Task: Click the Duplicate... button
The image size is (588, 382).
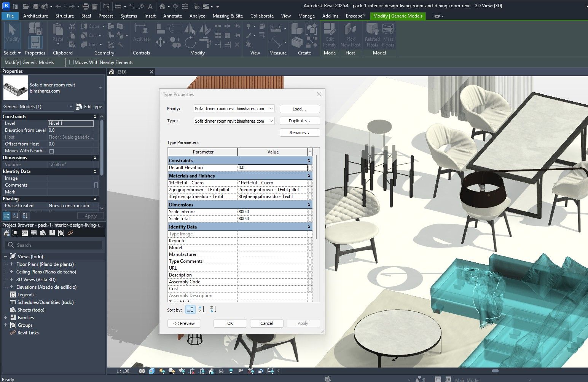Action: point(300,121)
